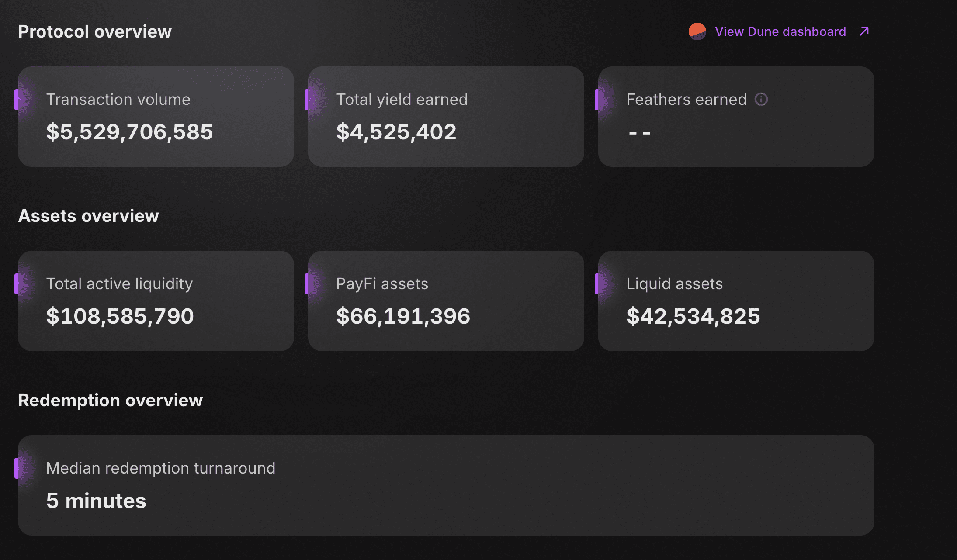Click the Feathers earned card

(736, 116)
